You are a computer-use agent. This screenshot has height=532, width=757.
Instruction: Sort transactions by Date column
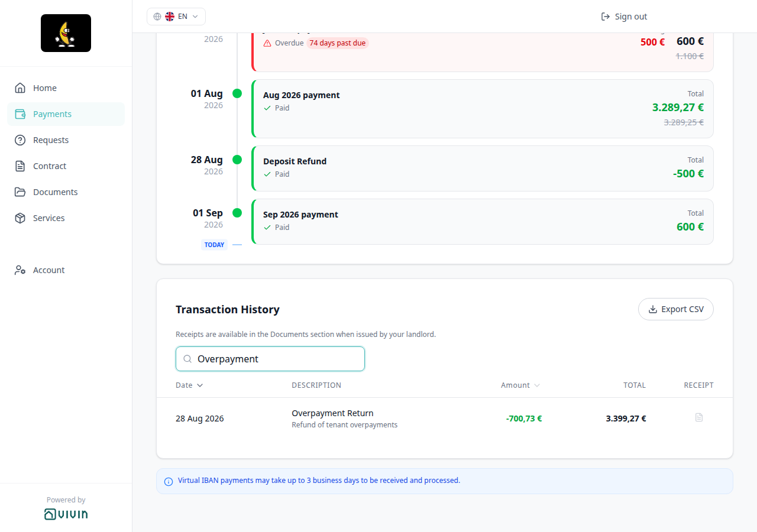tap(189, 385)
